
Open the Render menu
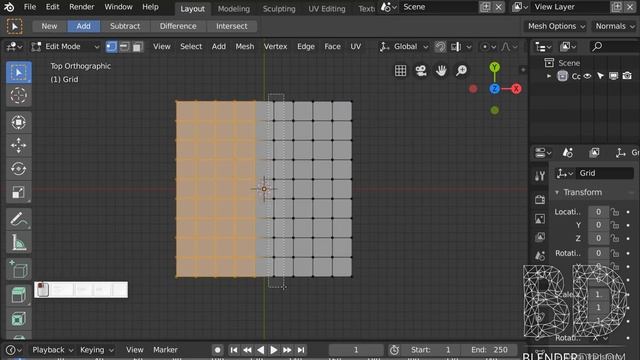pos(82,7)
